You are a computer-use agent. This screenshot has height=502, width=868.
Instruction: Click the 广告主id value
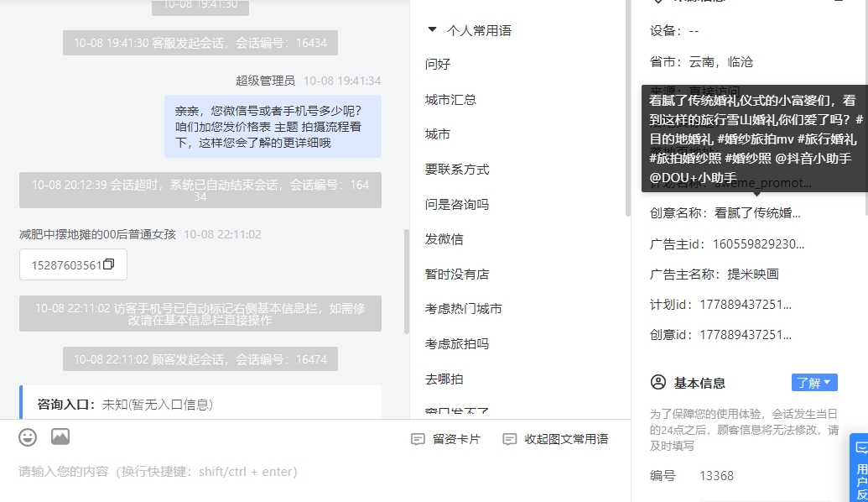[x=758, y=244]
